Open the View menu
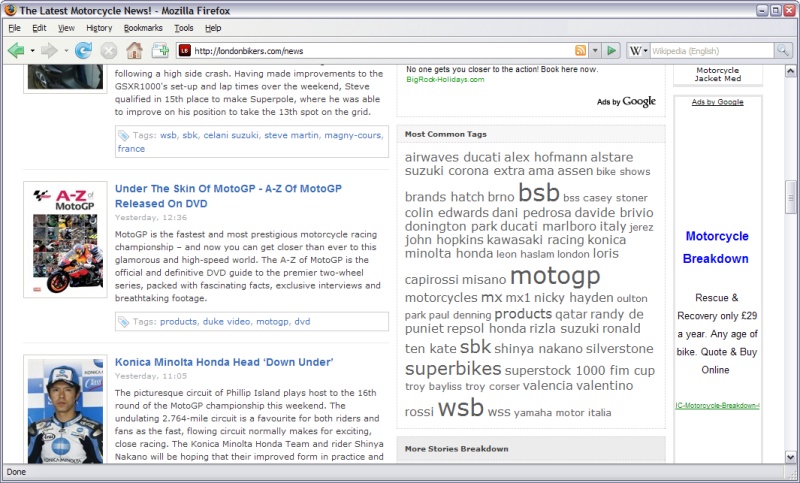This screenshot has width=800, height=483. coord(66,28)
